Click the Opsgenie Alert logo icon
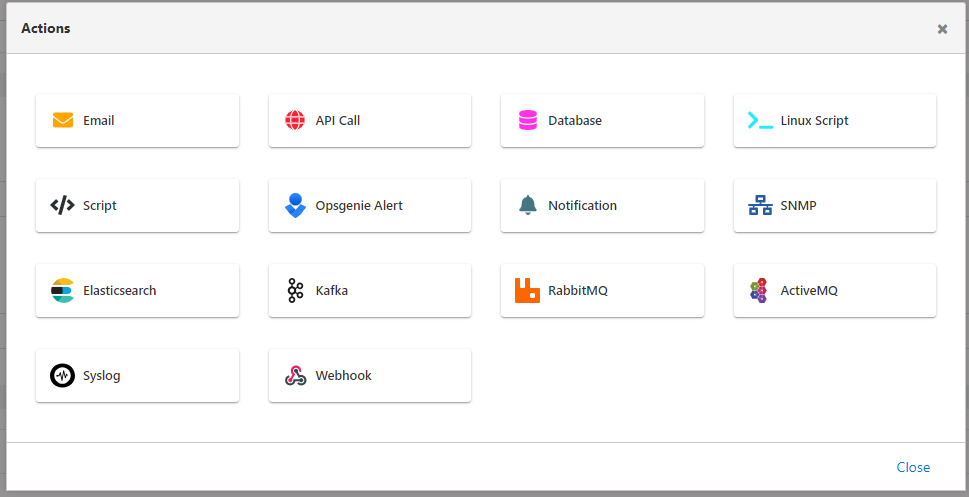The image size is (969, 497). click(x=295, y=206)
